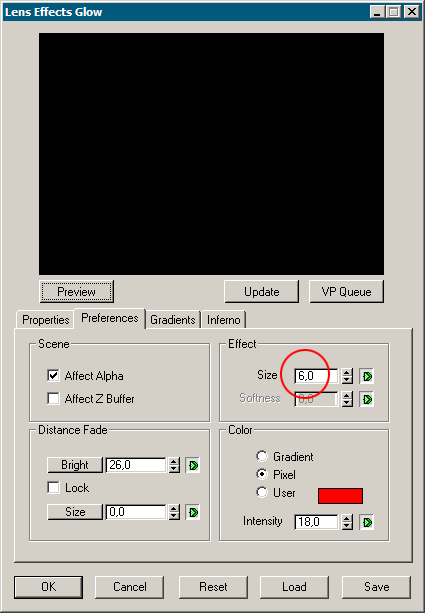Switch to the Preferences tab
This screenshot has width=425, height=613.
(109, 318)
